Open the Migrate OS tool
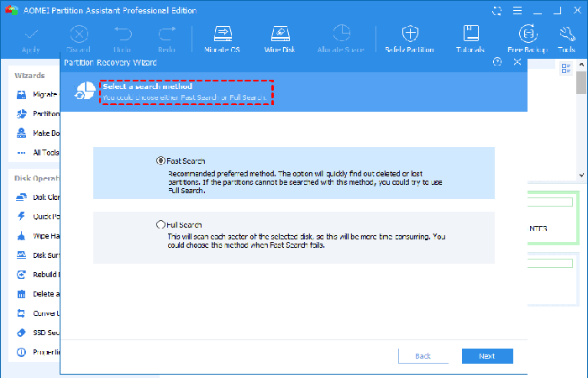Image resolution: width=588 pixels, height=378 pixels. (x=223, y=39)
